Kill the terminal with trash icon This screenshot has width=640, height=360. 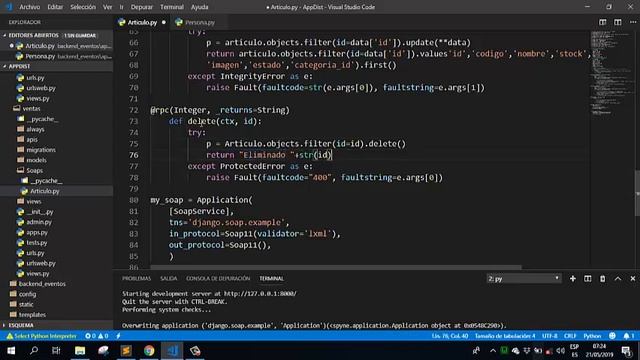pos(602,278)
